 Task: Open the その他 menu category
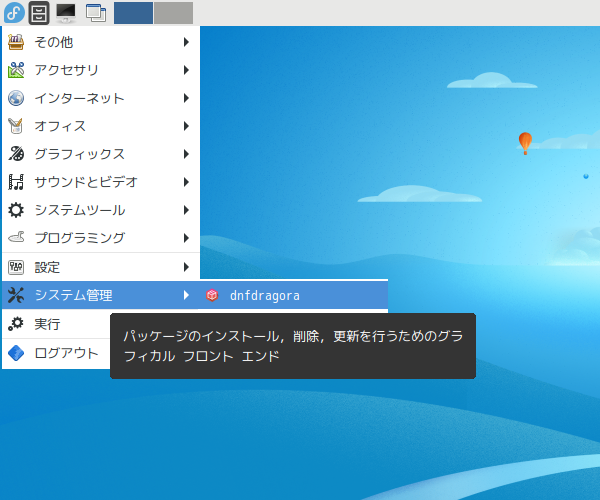point(101,42)
